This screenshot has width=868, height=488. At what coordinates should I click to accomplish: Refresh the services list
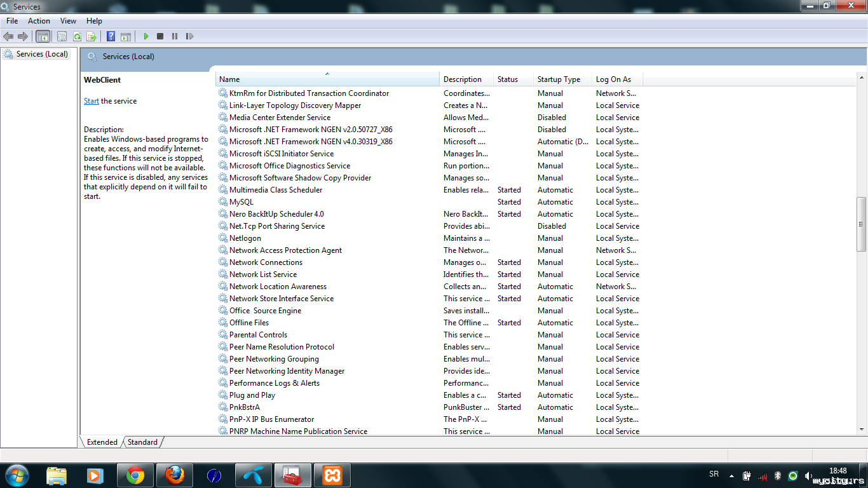77,36
